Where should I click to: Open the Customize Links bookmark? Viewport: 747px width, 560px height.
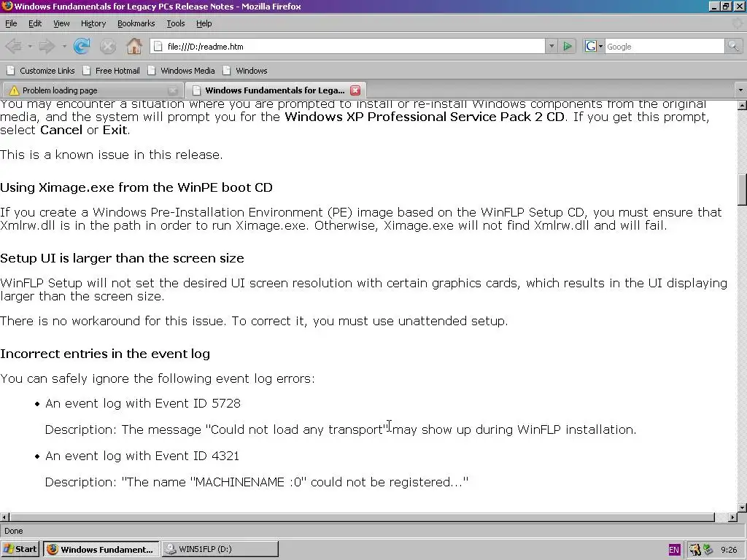[x=41, y=71]
